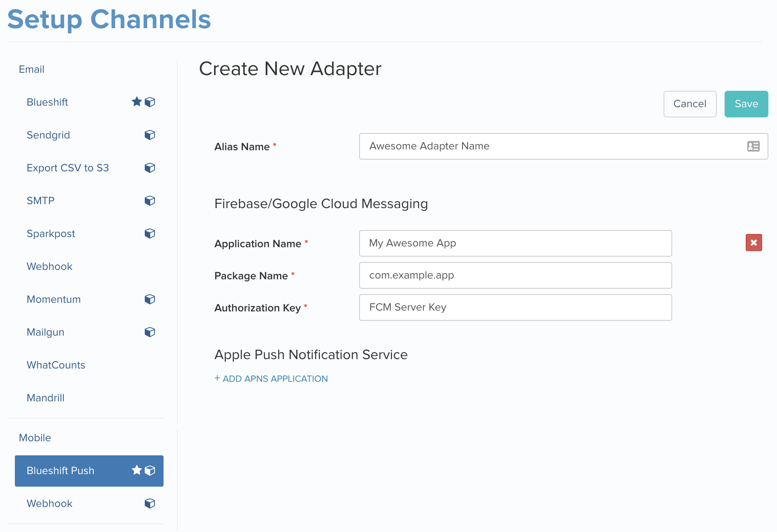777x532 pixels.
Task: Click the cube icon beside Sparkpost
Action: pos(150,234)
